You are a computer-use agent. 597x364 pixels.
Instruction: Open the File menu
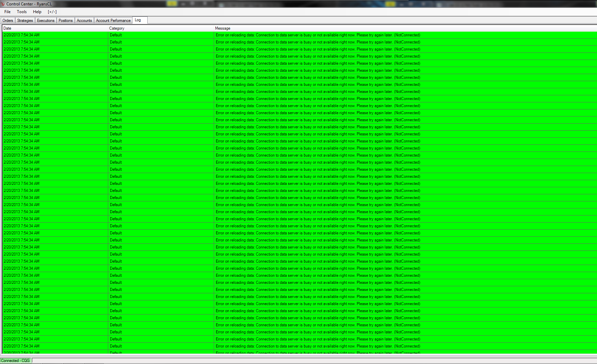pos(7,12)
